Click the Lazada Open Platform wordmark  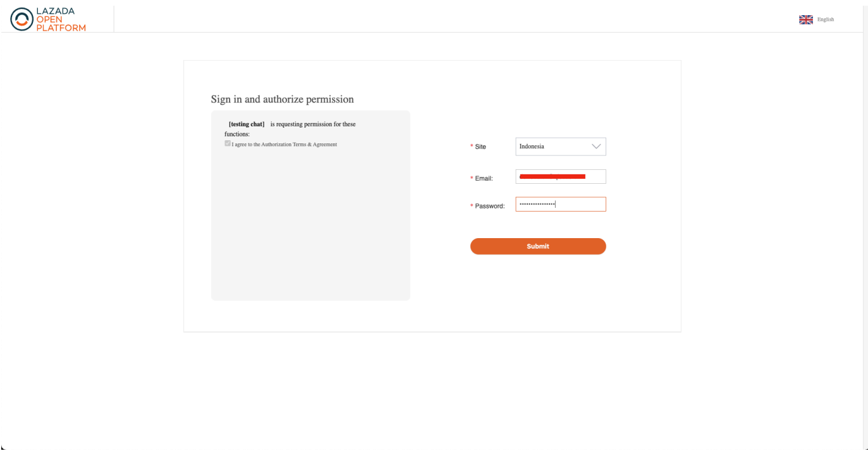tap(61, 20)
